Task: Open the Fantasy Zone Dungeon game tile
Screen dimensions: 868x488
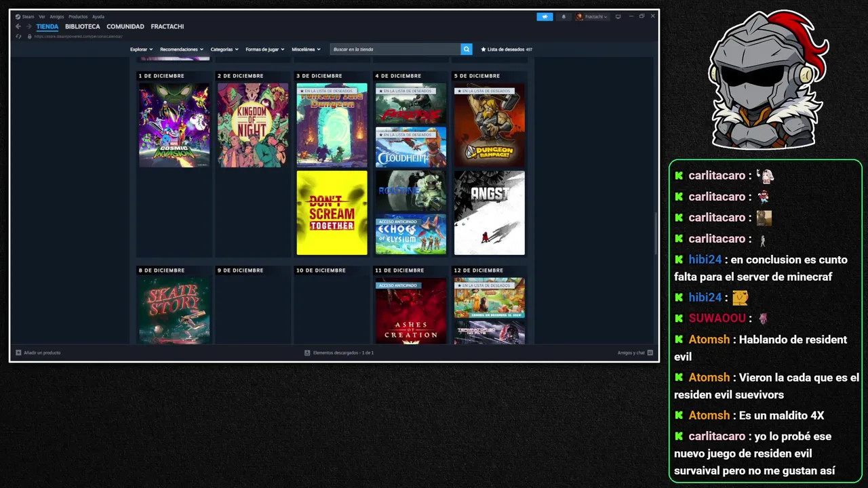Action: tap(332, 125)
